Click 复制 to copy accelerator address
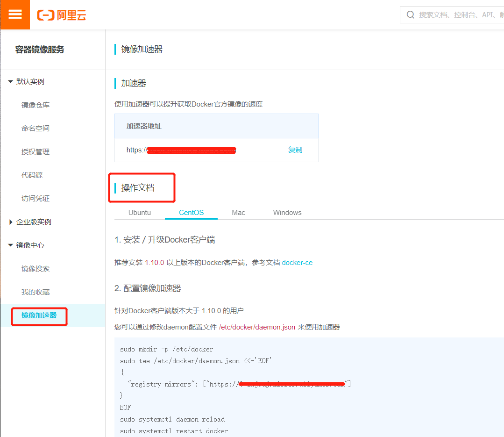This screenshot has width=504, height=437. 295,150
